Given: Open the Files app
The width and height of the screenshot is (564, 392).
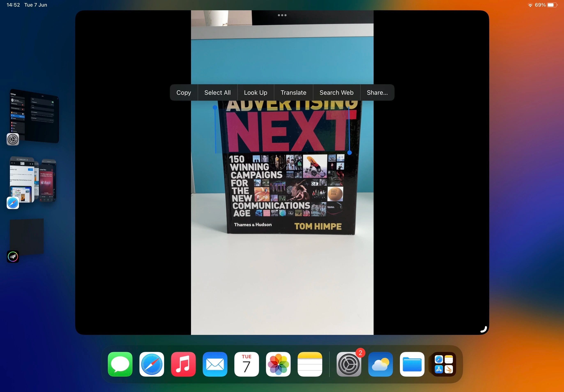Looking at the screenshot, I should click(412, 364).
